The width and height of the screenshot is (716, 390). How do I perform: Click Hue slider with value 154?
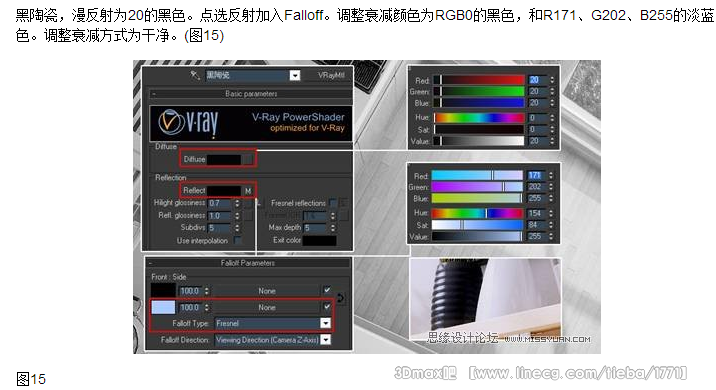pyautogui.click(x=477, y=213)
